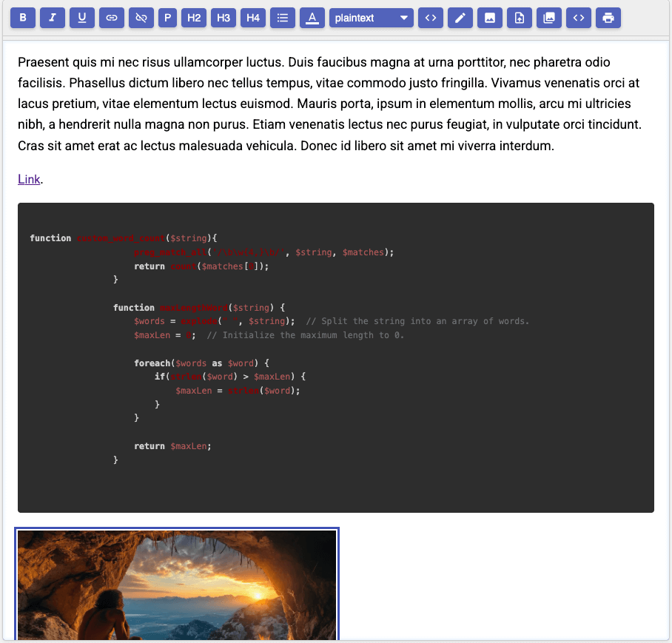This screenshot has height=643, width=672.
Task: Print the document with the printer icon
Action: [608, 18]
